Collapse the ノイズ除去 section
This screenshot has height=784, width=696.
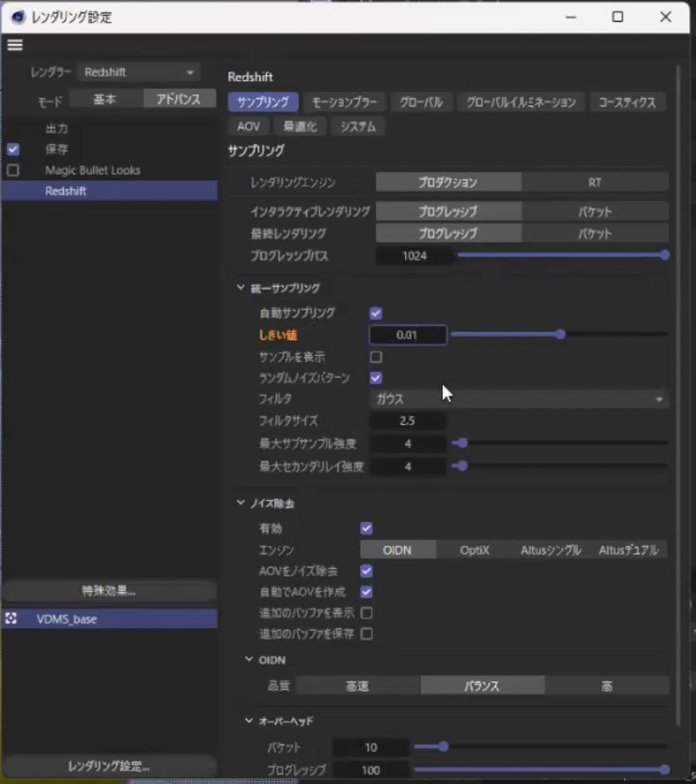(x=240, y=503)
